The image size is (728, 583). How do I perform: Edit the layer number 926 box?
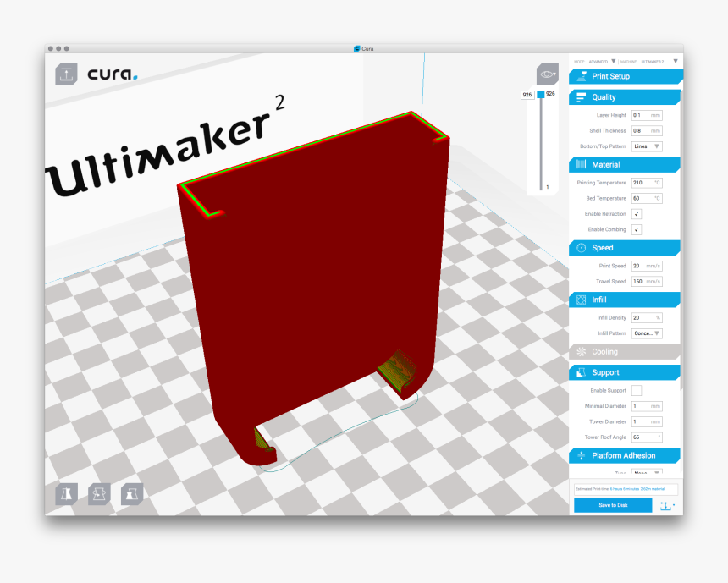coord(527,95)
